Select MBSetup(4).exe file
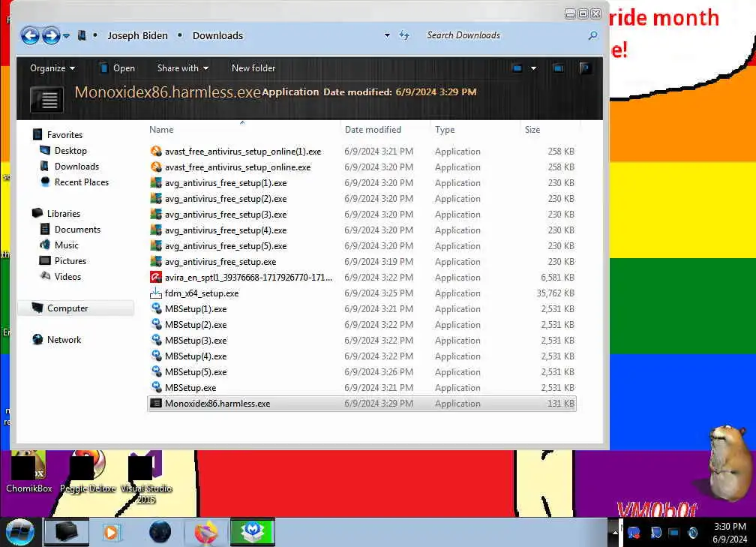The width and height of the screenshot is (756, 547). [x=196, y=356]
